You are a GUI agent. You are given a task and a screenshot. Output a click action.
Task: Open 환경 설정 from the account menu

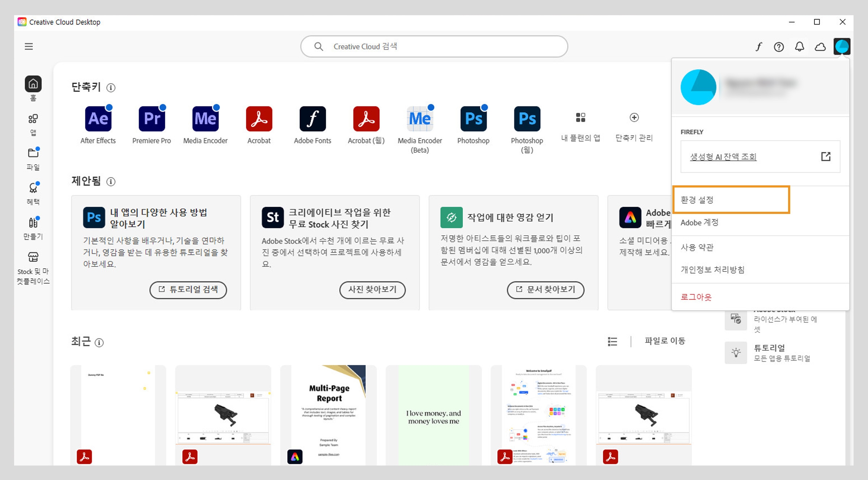tap(697, 199)
